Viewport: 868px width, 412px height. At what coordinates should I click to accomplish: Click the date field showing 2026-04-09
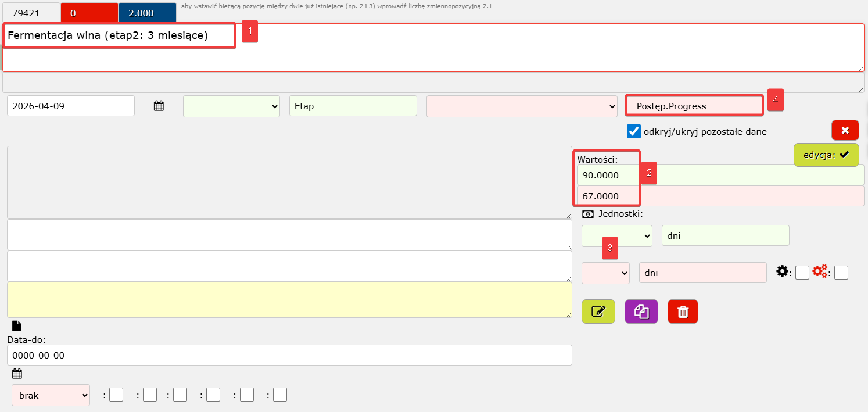click(x=71, y=106)
